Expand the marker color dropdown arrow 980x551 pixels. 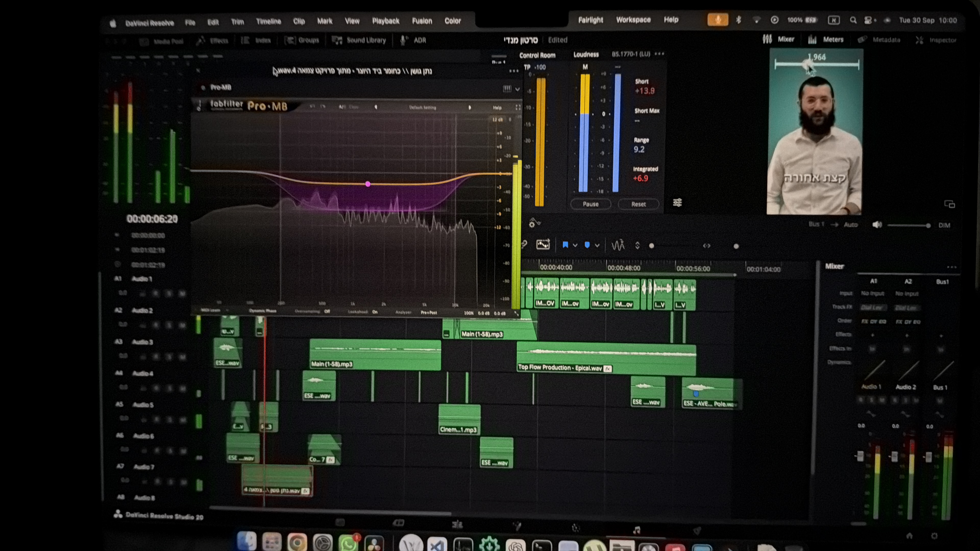pos(597,245)
